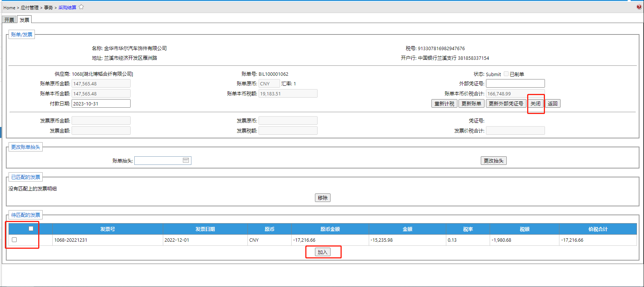Click the 价税合计 column header
The height and width of the screenshot is (287, 644).
coord(598,229)
